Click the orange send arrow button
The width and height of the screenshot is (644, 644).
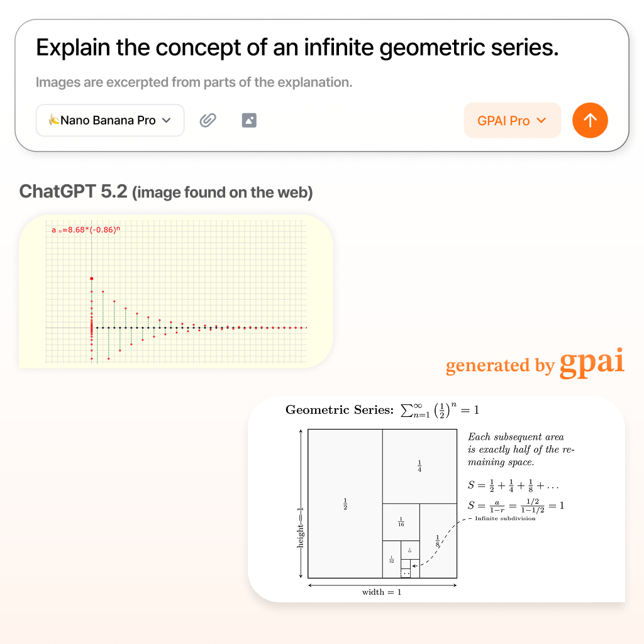590,120
